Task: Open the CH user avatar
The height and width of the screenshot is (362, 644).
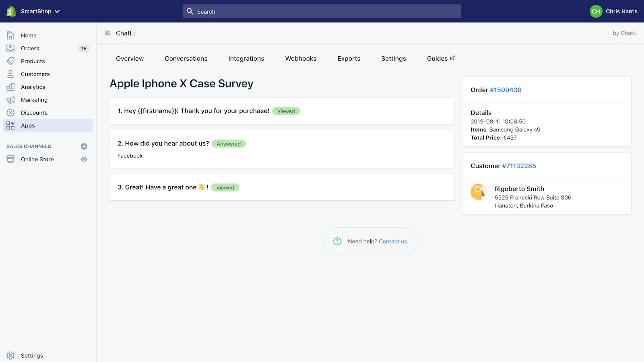Action: [596, 11]
